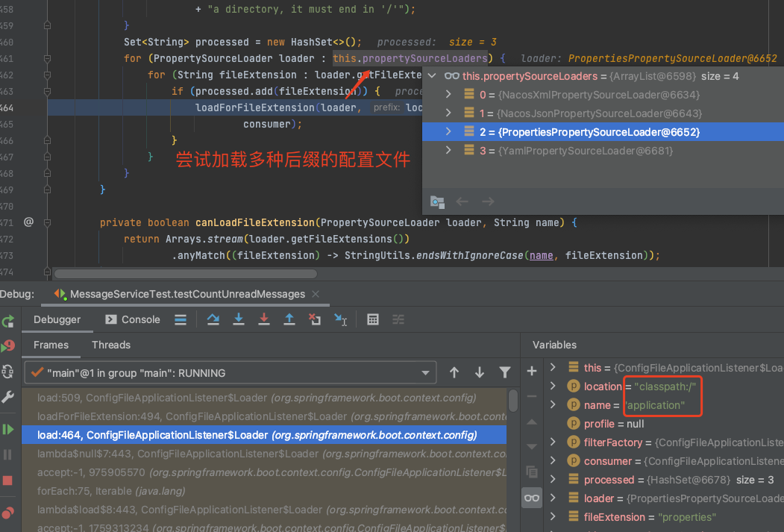The image size is (784, 532).
Task: Expand the consumer variable
Action: (553, 460)
